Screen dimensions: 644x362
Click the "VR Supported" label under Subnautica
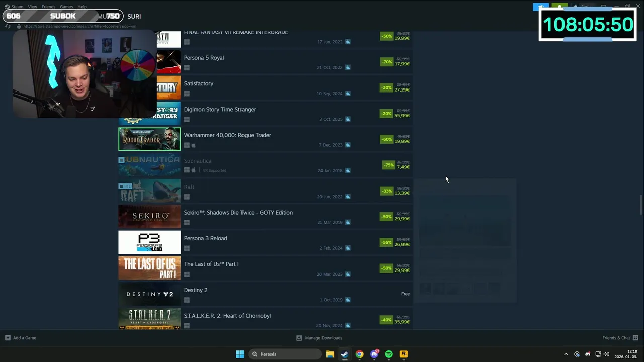point(214,171)
